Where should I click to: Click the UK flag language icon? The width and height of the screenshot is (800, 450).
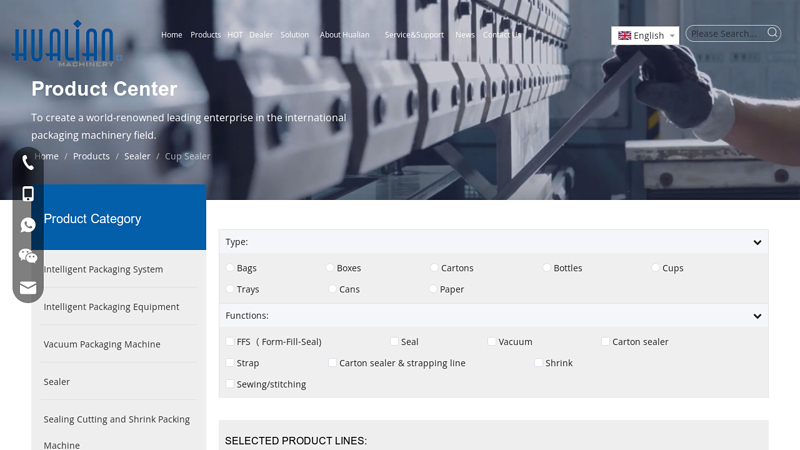624,35
